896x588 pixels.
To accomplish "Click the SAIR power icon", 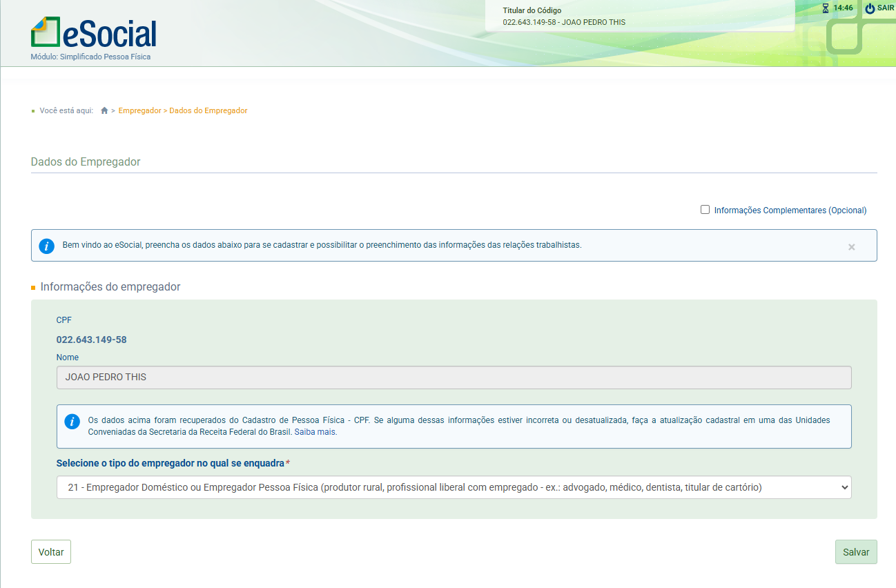I will click(870, 8).
